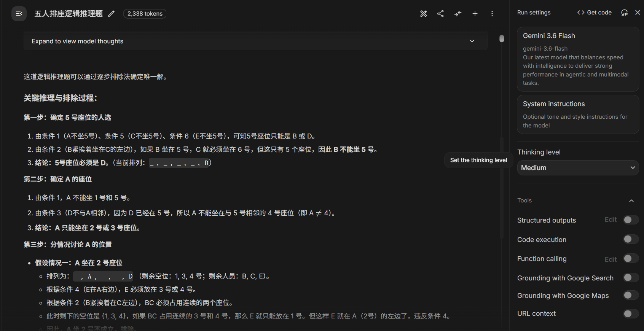The height and width of the screenshot is (331, 644).
Task: Click the heading 第一步：确定 5 号座位的人选
Action: pyautogui.click(x=67, y=118)
